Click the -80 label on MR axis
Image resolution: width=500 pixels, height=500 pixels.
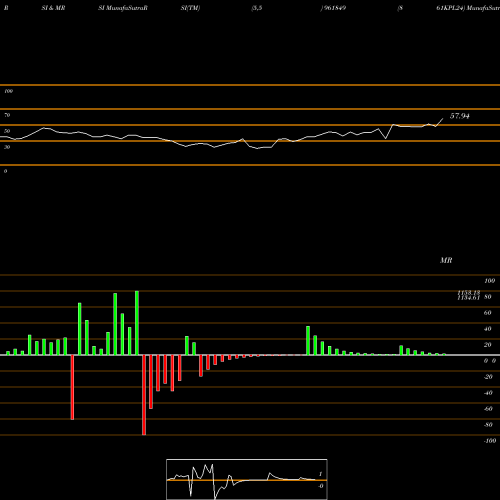click(x=488, y=425)
